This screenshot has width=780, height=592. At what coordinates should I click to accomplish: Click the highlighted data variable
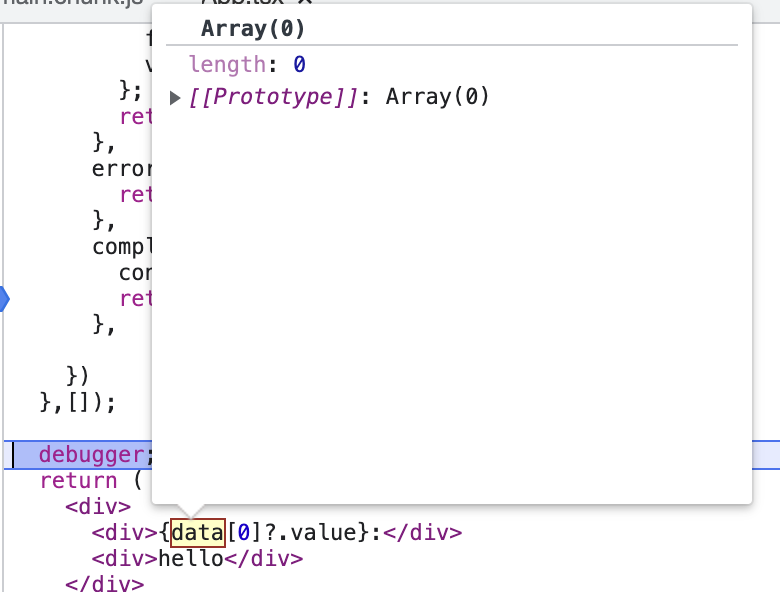(198, 533)
